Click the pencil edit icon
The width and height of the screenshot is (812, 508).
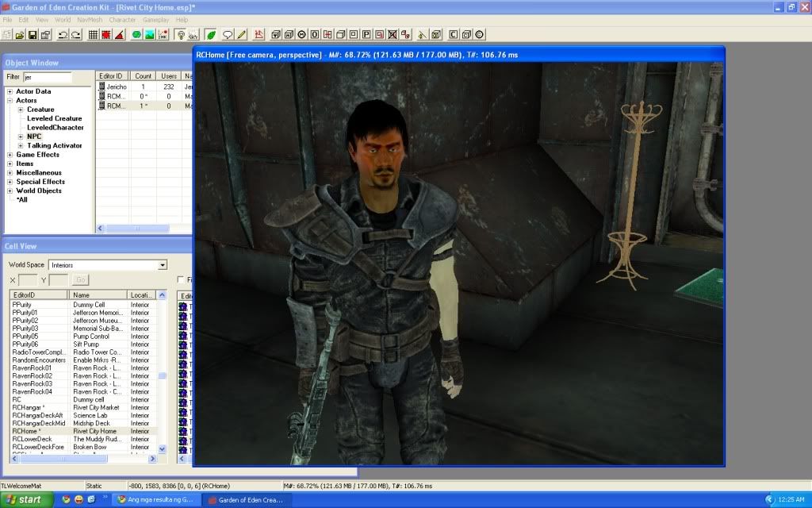tap(241, 35)
